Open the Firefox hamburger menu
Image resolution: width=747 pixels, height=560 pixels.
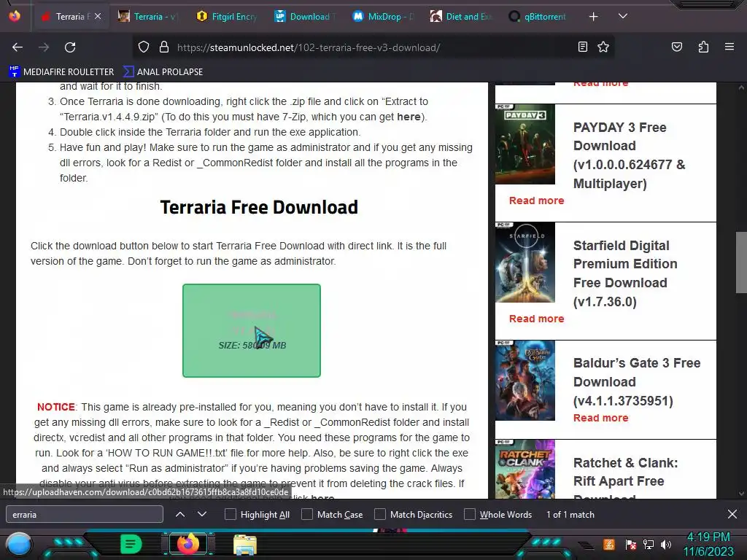point(729,47)
